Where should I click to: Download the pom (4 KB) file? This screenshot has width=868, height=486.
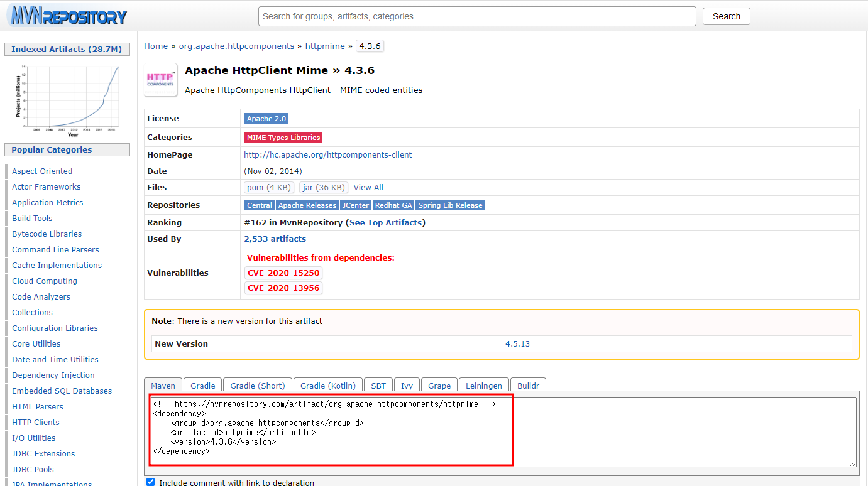(269, 188)
